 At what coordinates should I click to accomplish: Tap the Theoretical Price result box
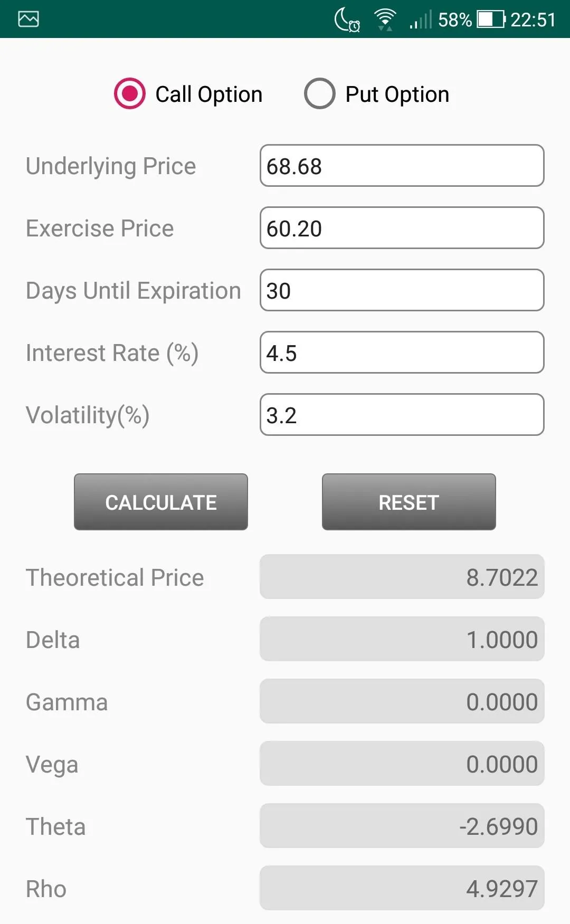402,577
